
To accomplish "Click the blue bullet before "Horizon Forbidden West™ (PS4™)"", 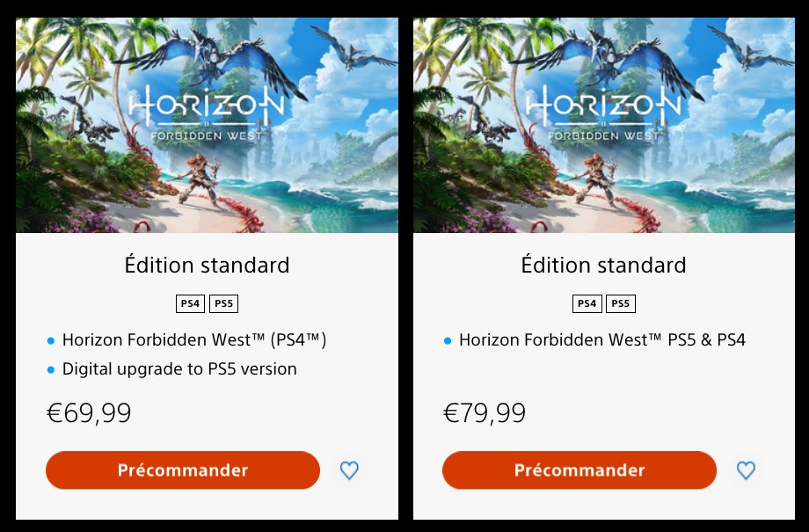I will coord(51,340).
